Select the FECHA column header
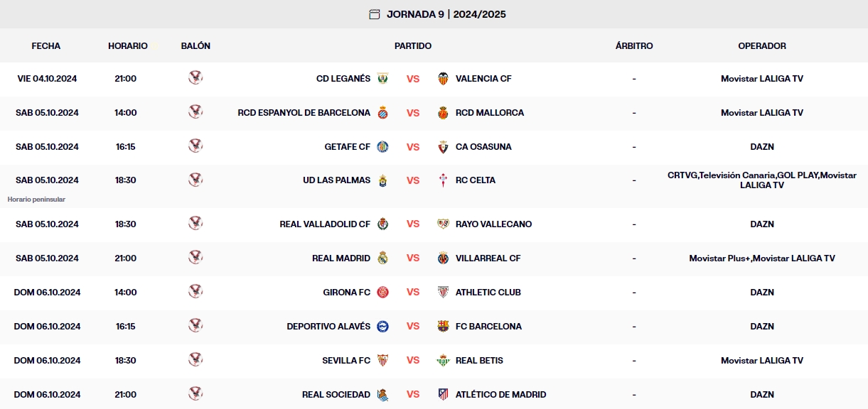The width and height of the screenshot is (868, 409). click(x=46, y=46)
